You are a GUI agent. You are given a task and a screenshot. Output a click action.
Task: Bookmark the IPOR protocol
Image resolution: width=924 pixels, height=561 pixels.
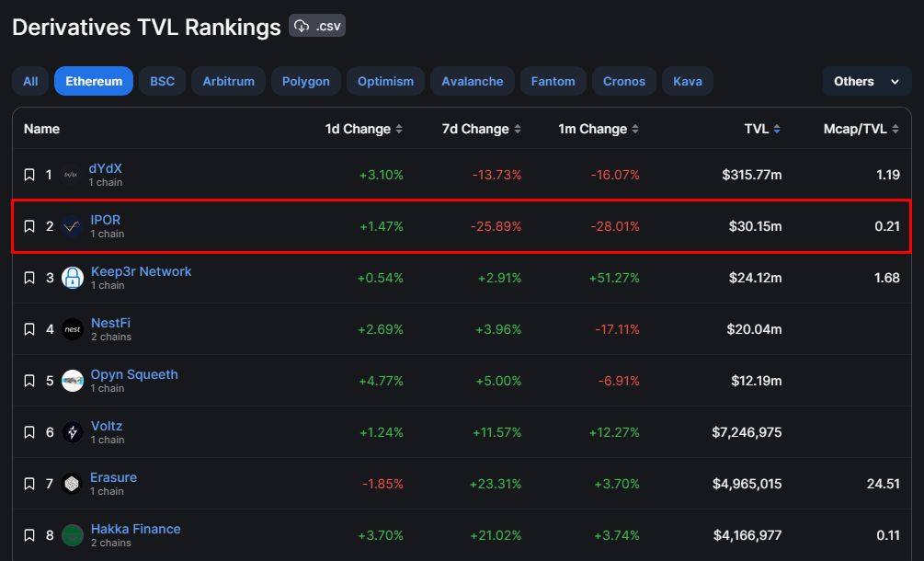tap(29, 226)
